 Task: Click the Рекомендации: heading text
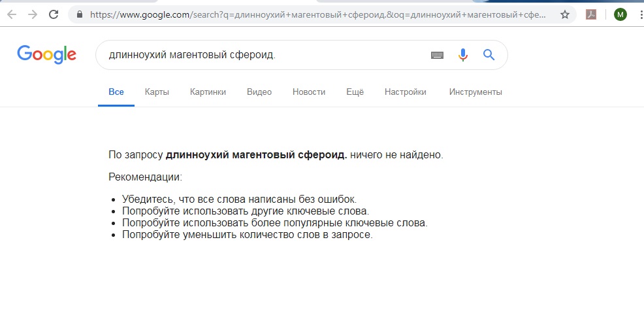(x=146, y=177)
